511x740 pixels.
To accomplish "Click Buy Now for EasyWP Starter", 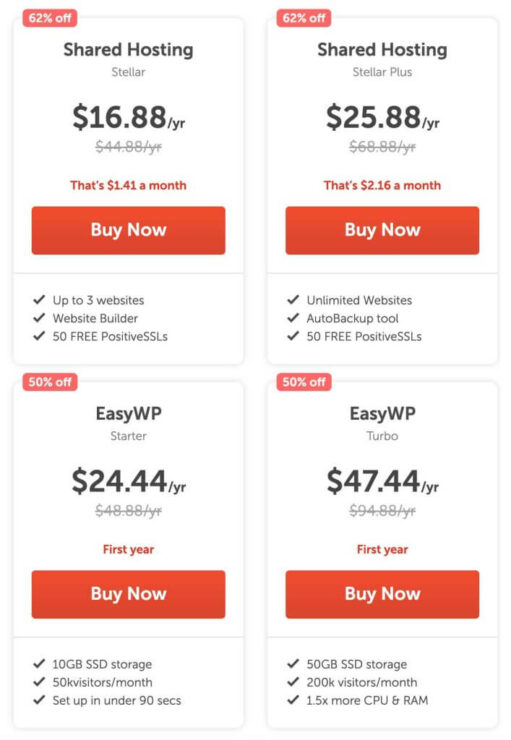I will [x=128, y=594].
